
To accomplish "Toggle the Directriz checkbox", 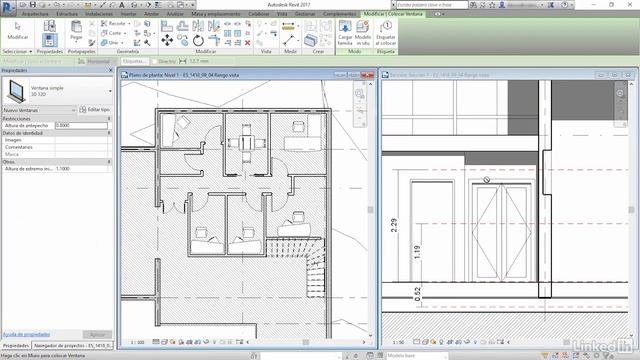I will pyautogui.click(x=154, y=61).
